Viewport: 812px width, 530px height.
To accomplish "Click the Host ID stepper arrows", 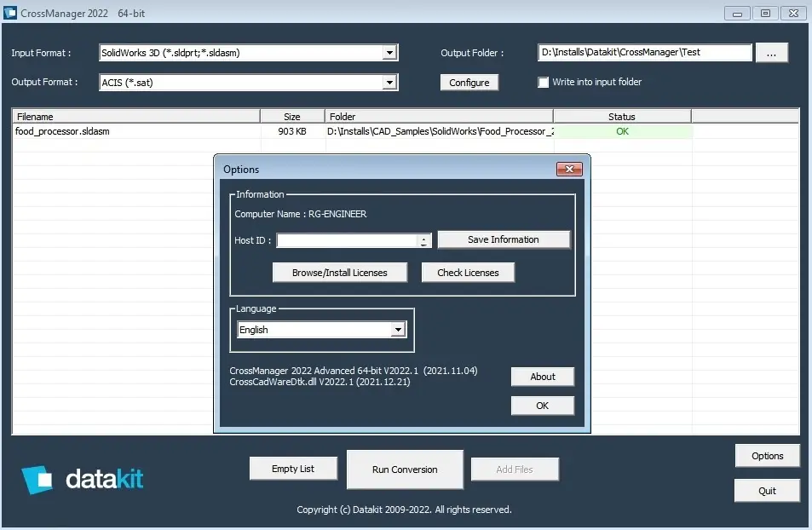I will (423, 240).
